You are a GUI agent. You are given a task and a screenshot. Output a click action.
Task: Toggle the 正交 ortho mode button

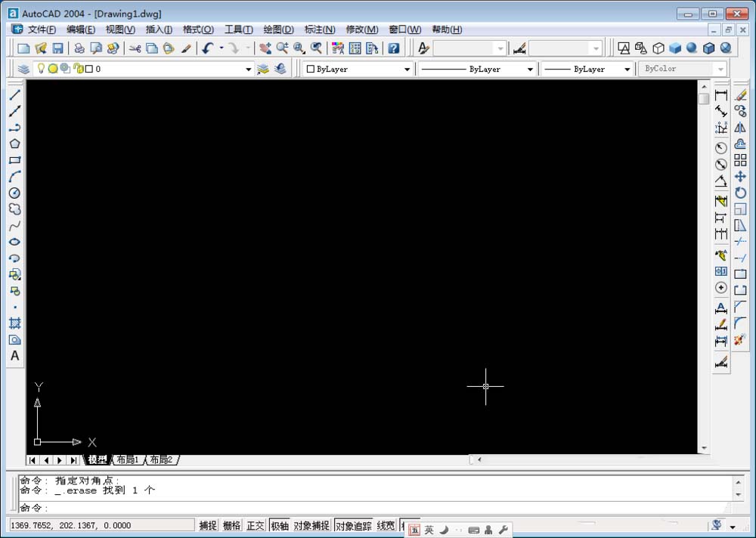pos(255,525)
